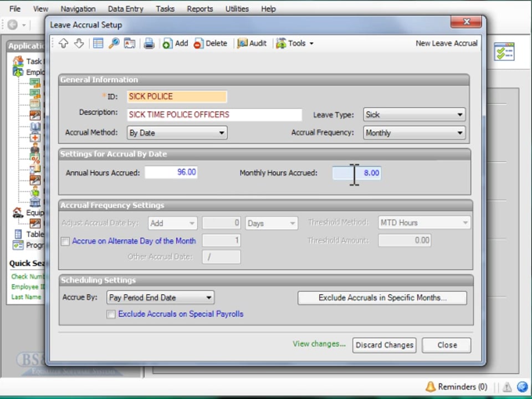Open the Data Entry menu

[x=126, y=9]
